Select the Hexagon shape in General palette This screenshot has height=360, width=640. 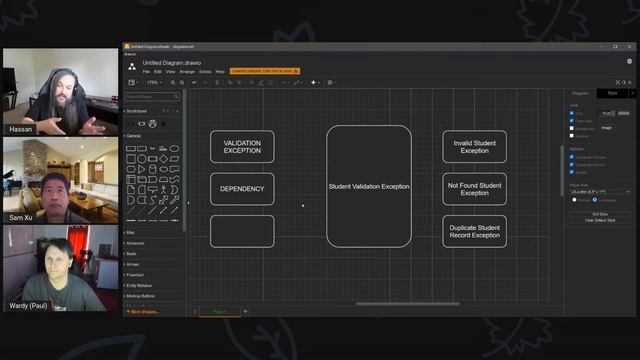pyautogui.click(x=131, y=169)
